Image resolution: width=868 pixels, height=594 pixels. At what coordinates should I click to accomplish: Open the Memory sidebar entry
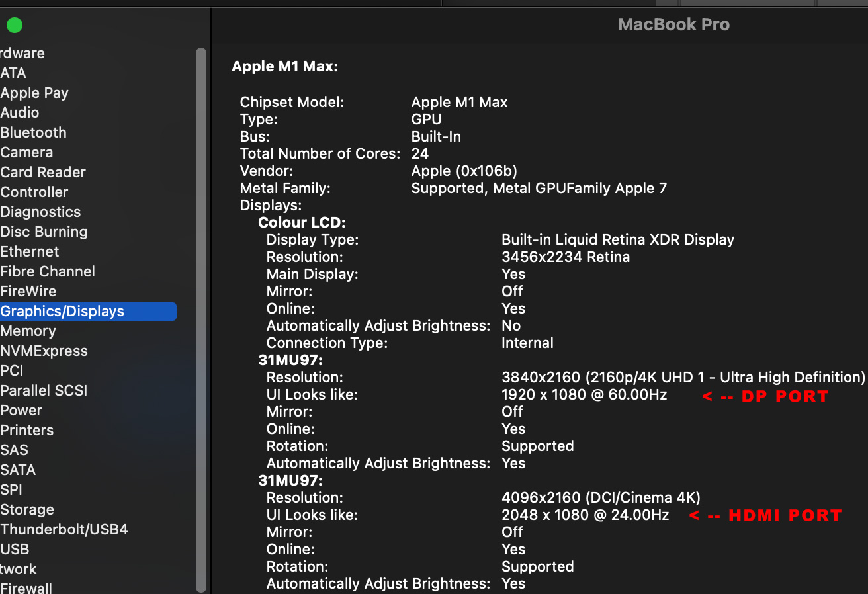[x=28, y=331]
